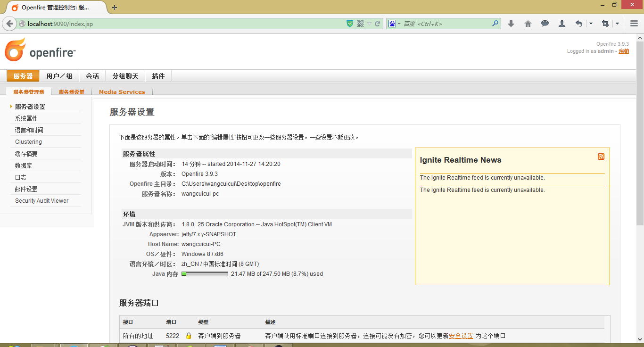Open the Ignite Realtime RSS feed icon

point(601,157)
